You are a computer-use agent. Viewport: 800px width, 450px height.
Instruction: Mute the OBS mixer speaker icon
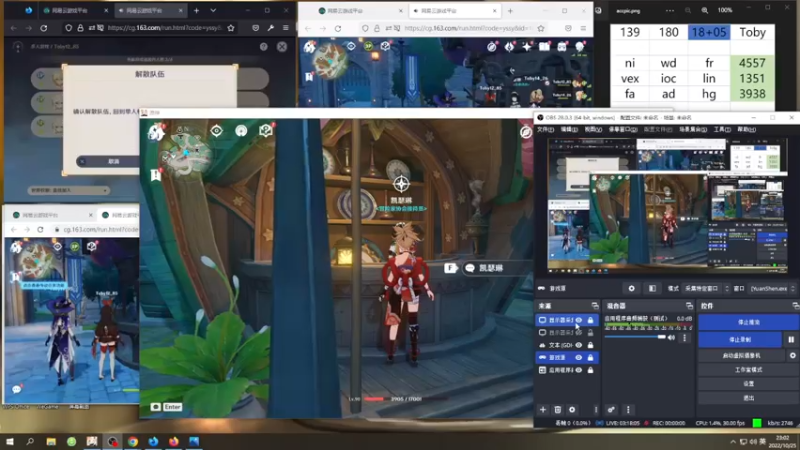671,338
